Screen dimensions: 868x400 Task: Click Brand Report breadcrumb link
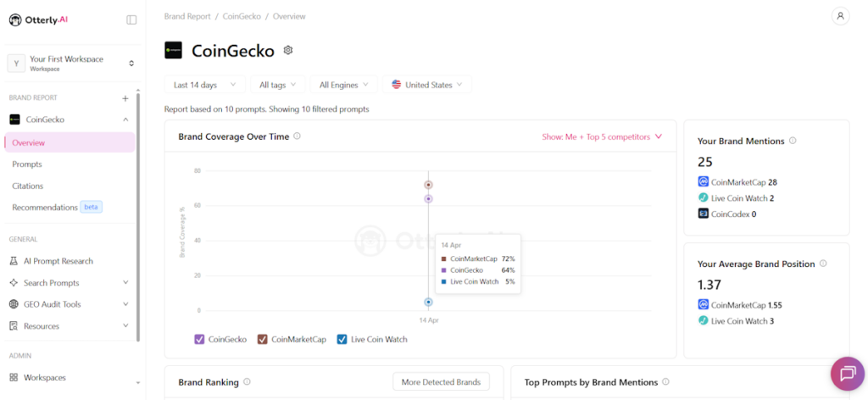coord(187,17)
